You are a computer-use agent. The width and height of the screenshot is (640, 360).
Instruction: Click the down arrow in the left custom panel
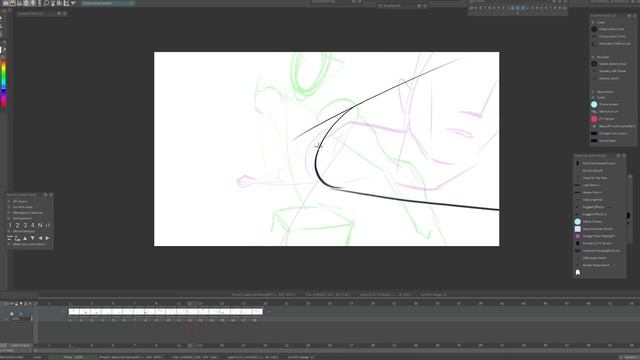pos(33,238)
